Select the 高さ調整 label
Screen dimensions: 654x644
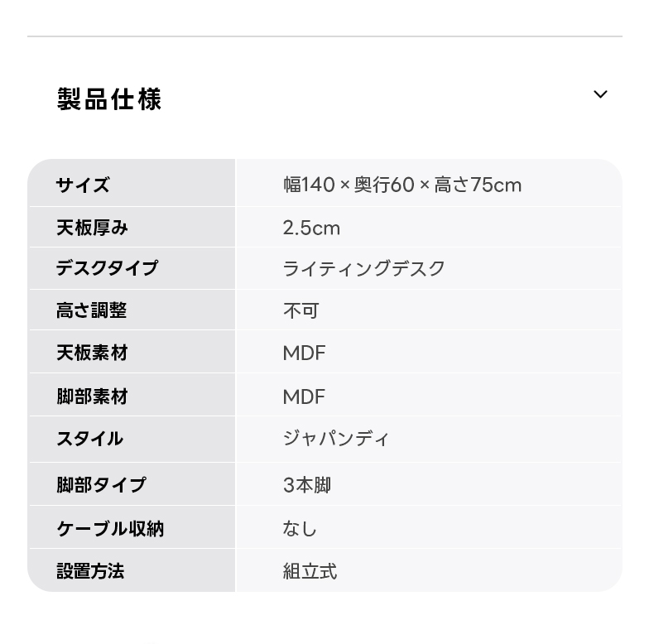click(92, 310)
